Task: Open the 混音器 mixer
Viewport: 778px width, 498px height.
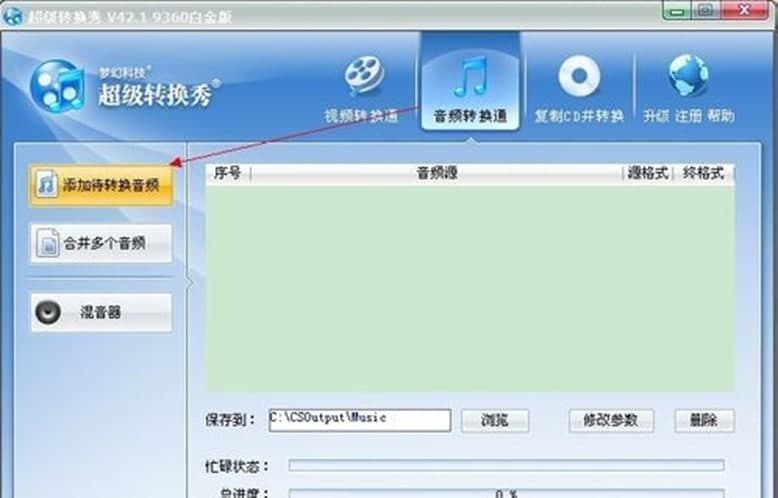Action: [101, 312]
